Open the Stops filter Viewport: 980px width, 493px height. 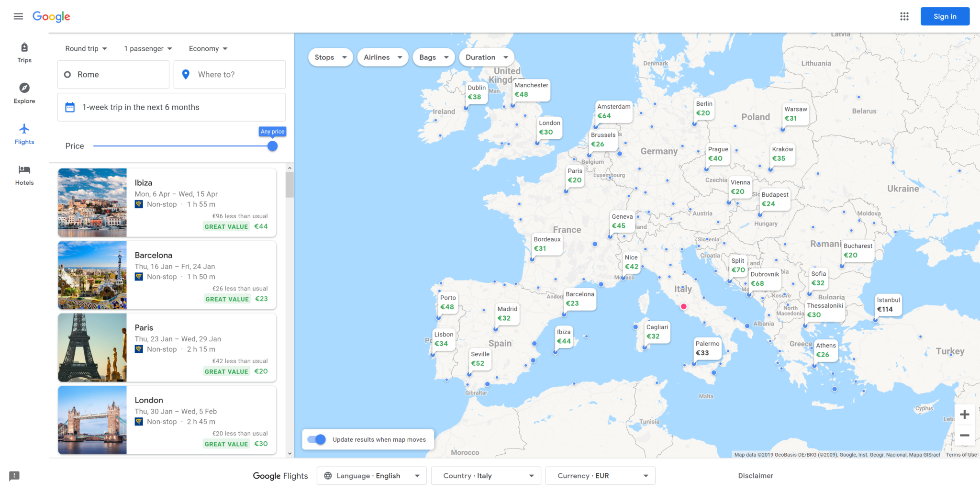[x=331, y=57]
